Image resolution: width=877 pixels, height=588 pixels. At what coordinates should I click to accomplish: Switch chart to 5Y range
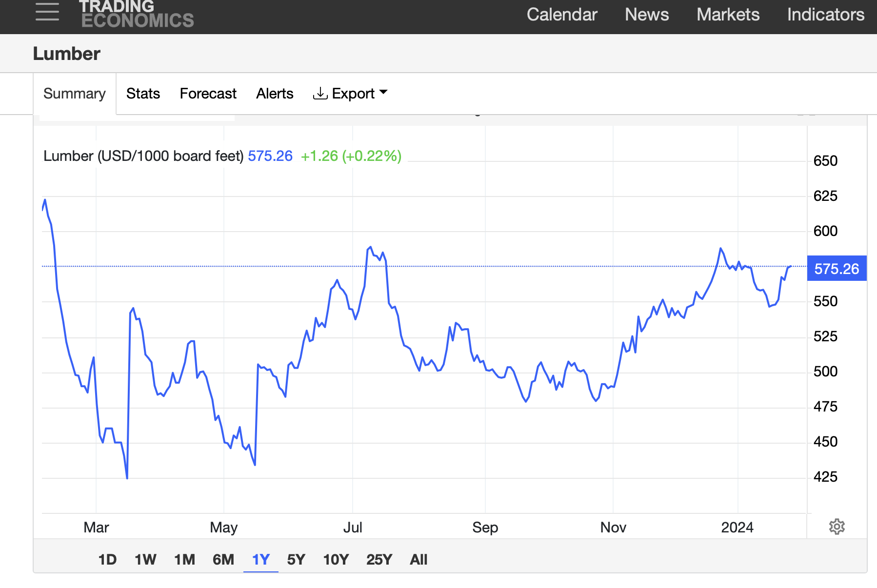(x=296, y=560)
